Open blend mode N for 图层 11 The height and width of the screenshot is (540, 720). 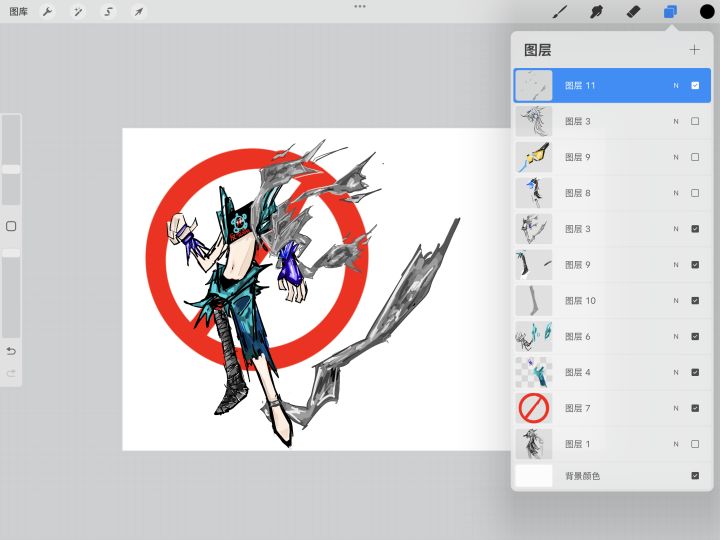[675, 86]
